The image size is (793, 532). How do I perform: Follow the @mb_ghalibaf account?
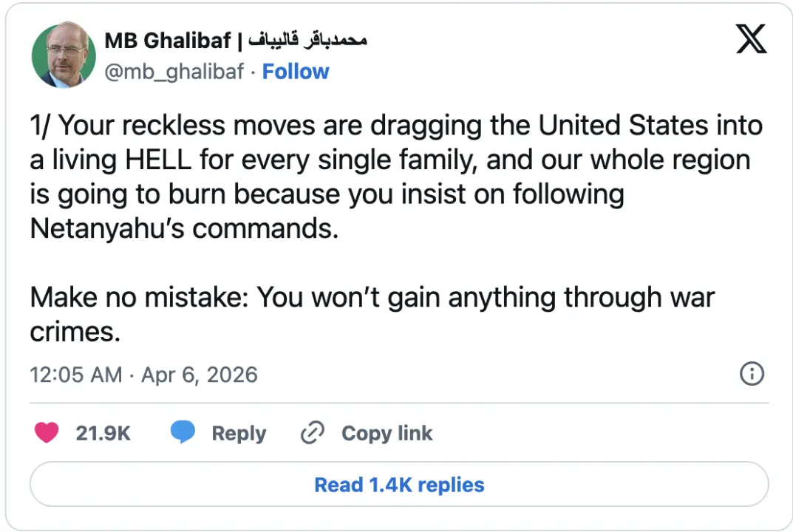[296, 72]
